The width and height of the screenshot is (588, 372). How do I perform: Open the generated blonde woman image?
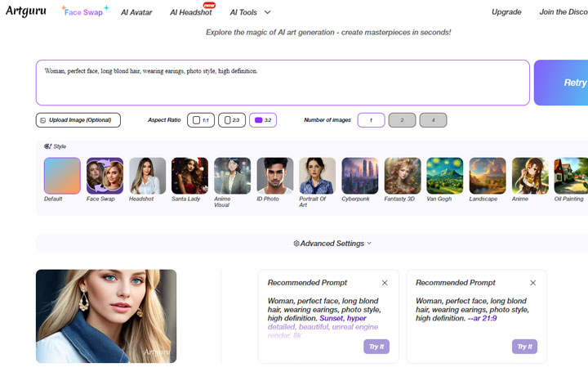click(106, 316)
